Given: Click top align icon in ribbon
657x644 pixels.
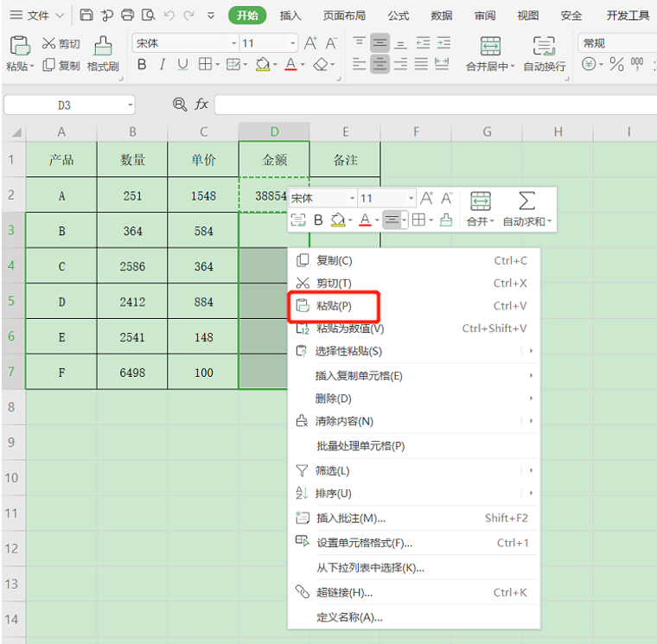Looking at the screenshot, I should [x=359, y=42].
